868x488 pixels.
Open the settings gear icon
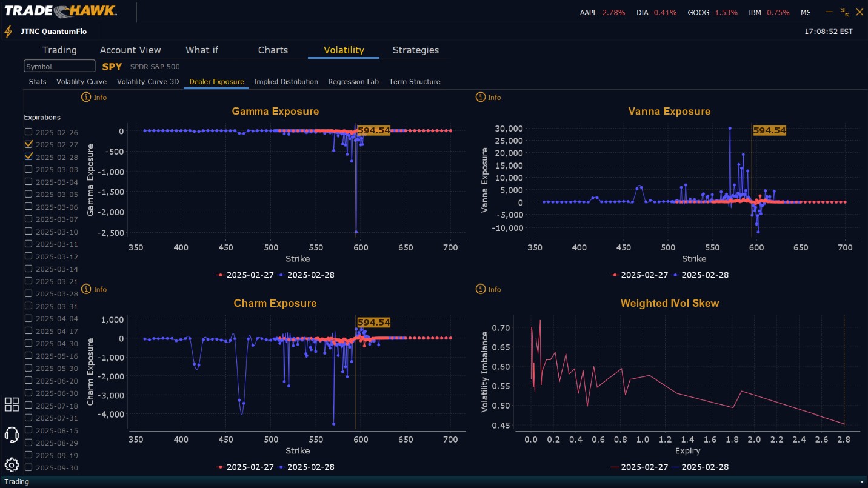pos(12,465)
